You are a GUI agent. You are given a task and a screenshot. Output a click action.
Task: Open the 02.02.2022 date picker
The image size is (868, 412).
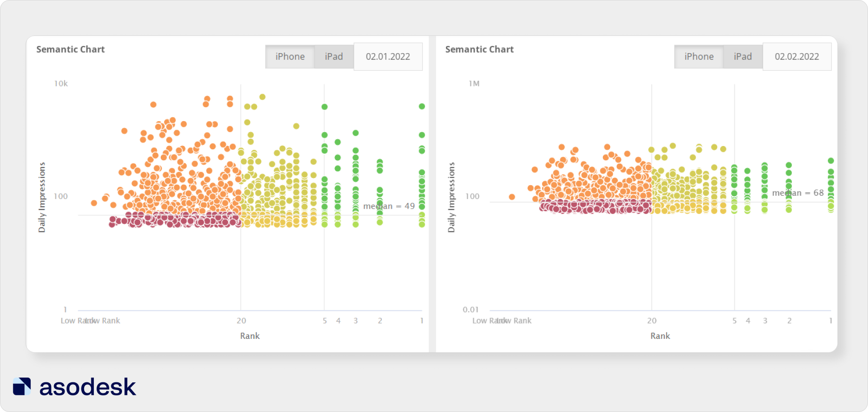[x=797, y=56]
